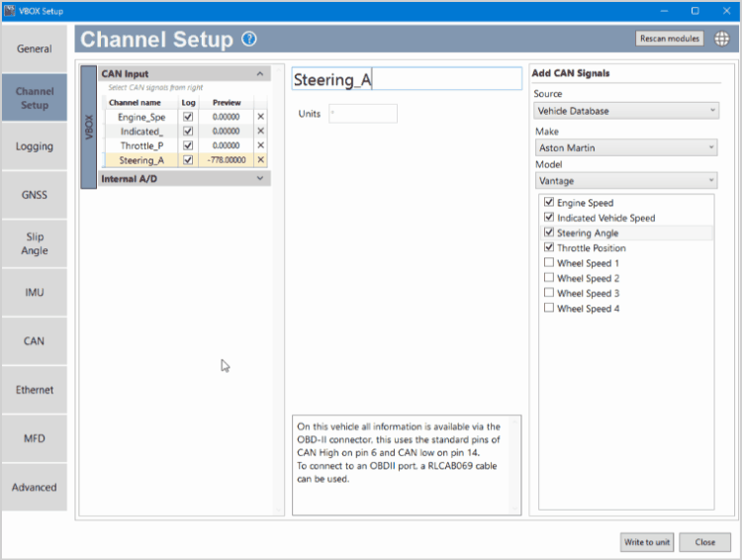This screenshot has width=742, height=560.
Task: Click the VBOX Setup app icon
Action: [x=10, y=11]
